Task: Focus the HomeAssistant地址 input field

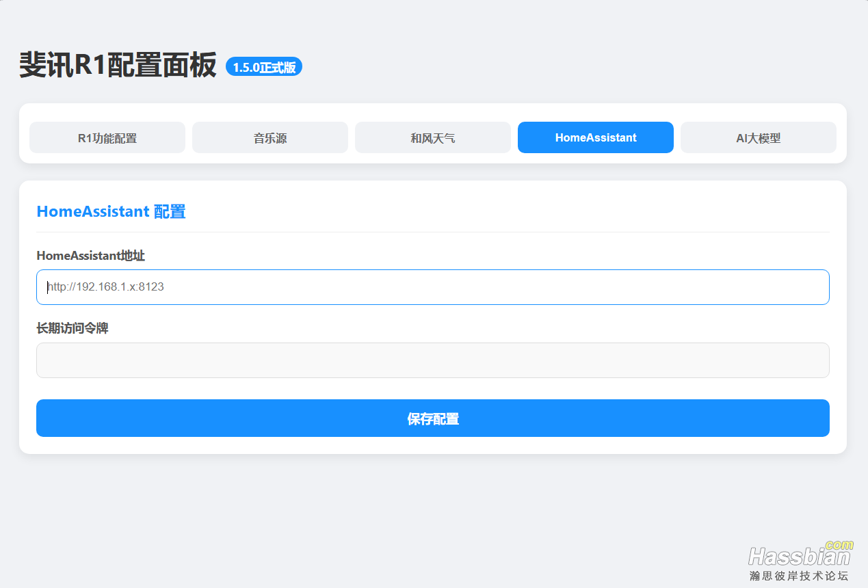Action: 433,287
